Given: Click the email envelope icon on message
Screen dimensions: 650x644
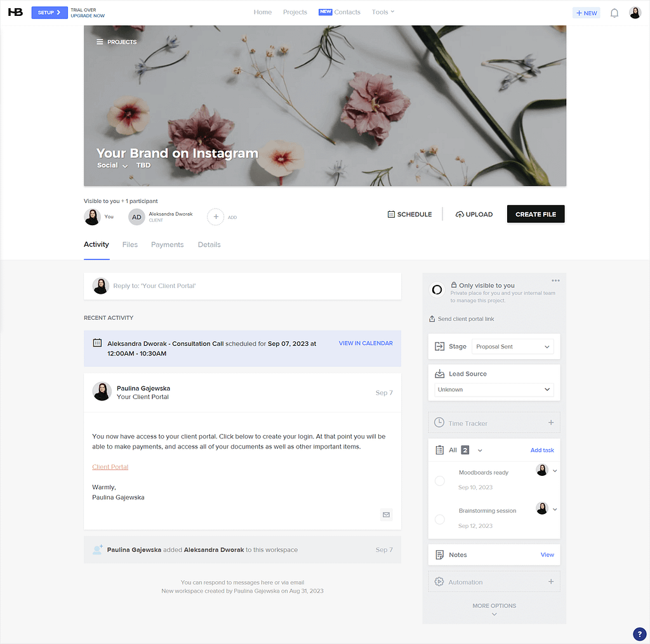Looking at the screenshot, I should pyautogui.click(x=387, y=515).
